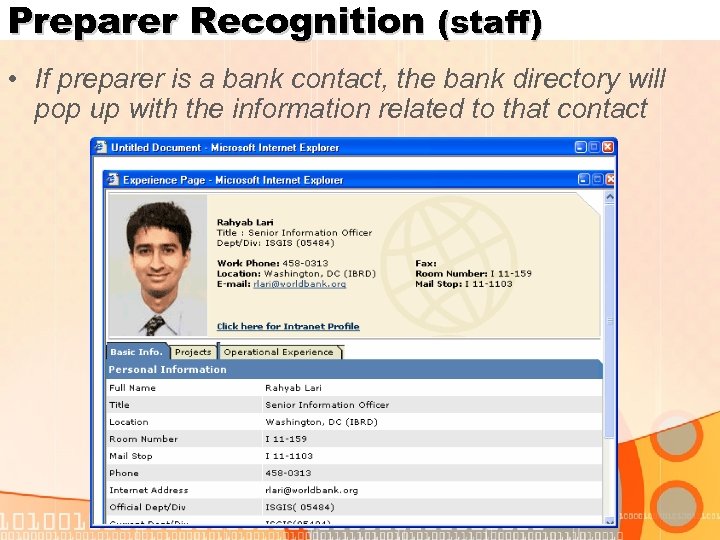The width and height of the screenshot is (720, 540).
Task: Click the Untitled Document window IE icon
Action: click(101, 147)
